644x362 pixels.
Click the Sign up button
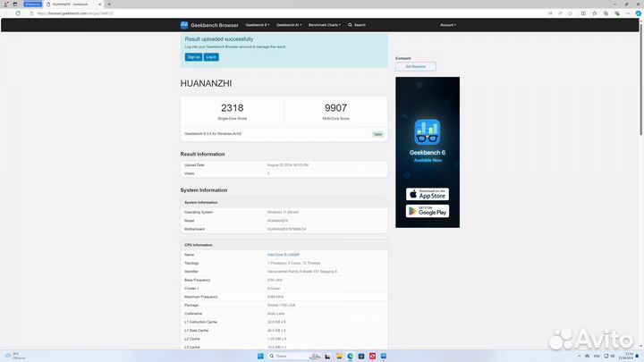click(x=193, y=57)
